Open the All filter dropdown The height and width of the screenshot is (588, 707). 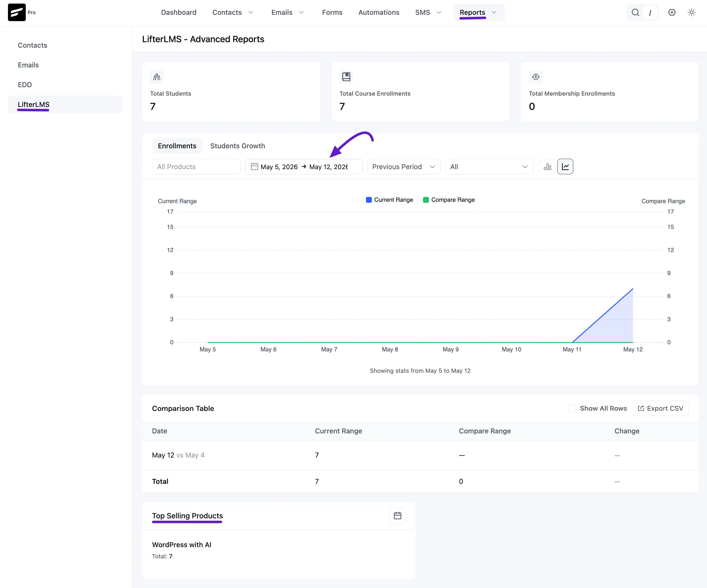[489, 167]
